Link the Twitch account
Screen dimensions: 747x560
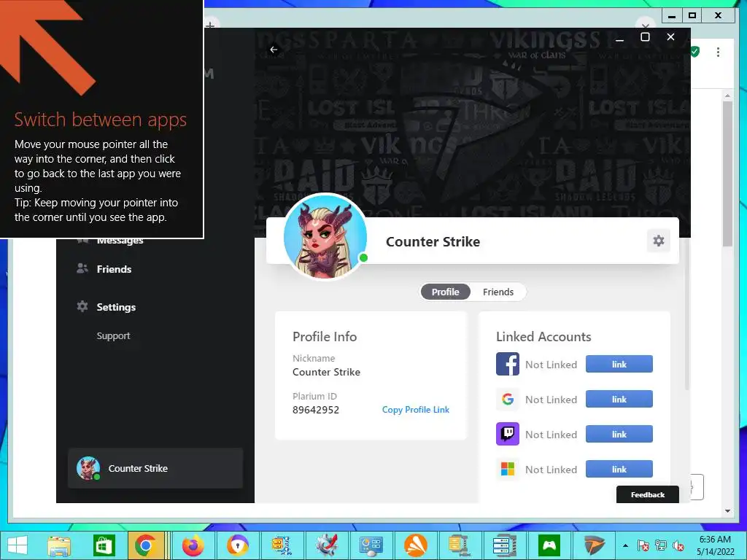pos(619,435)
